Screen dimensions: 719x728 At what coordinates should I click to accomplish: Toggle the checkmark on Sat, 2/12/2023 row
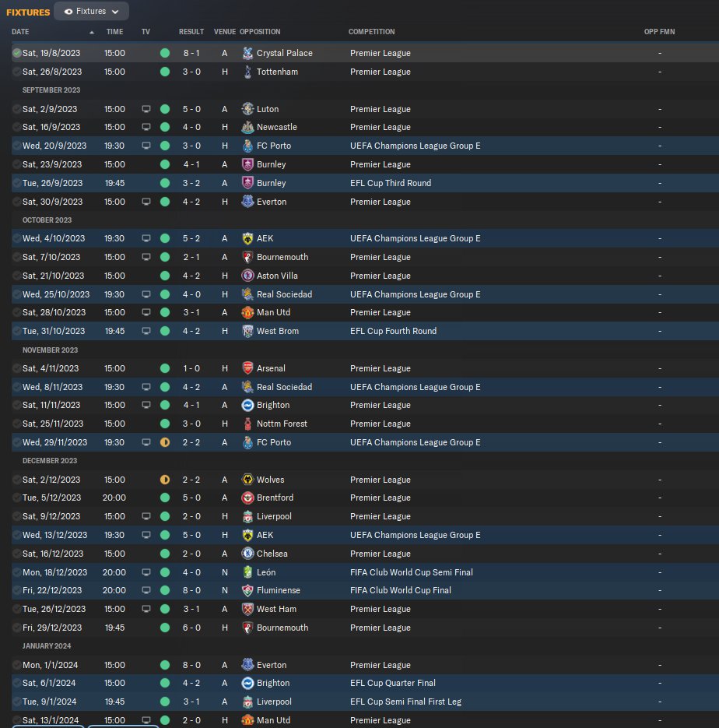16,480
